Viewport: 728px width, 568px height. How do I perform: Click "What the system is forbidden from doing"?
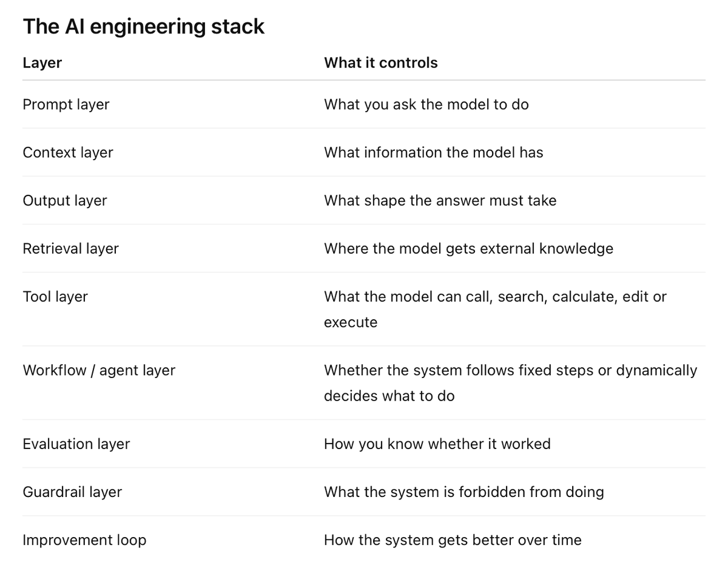coord(464,492)
